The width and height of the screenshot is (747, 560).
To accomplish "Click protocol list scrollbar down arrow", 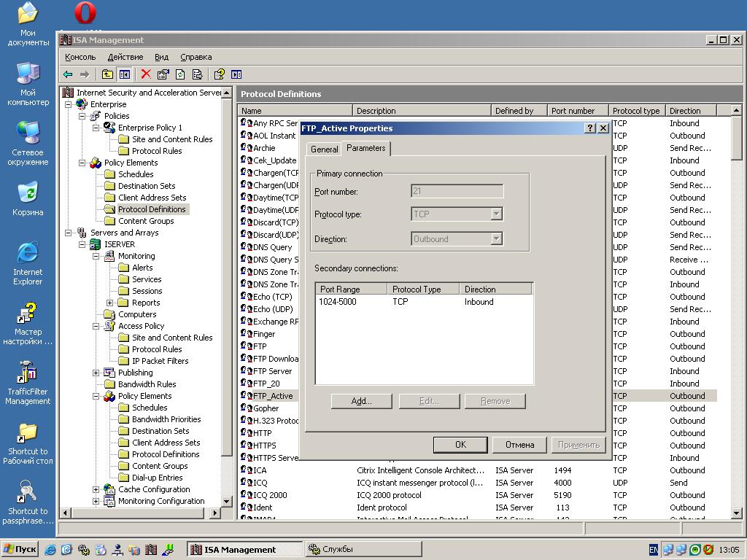I will click(737, 513).
